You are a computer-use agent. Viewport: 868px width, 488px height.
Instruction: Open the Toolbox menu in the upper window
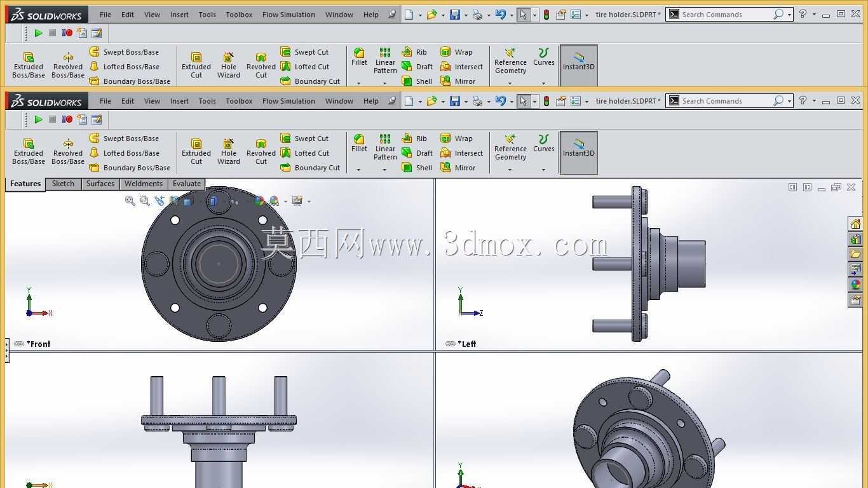[x=239, y=15]
